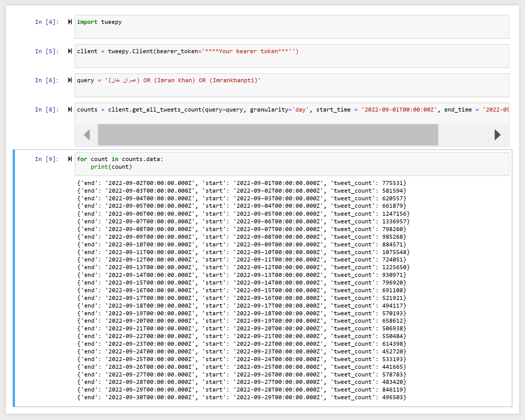Click the tweet_count value 1225650
This screenshot has height=420, width=525.
click(x=394, y=267)
